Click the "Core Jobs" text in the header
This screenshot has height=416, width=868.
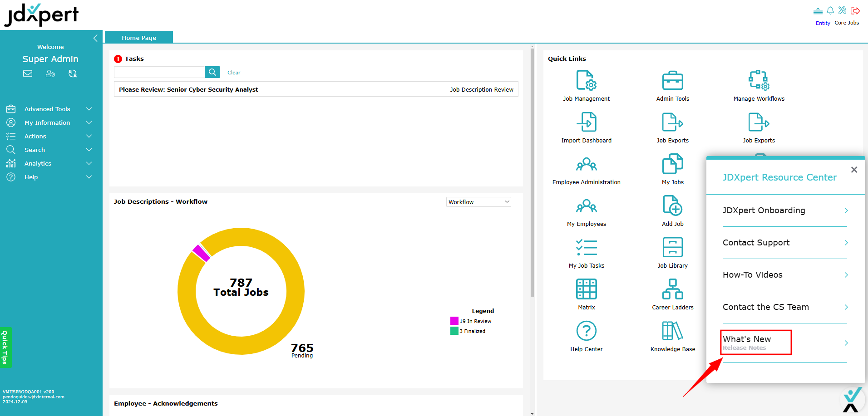(x=847, y=23)
